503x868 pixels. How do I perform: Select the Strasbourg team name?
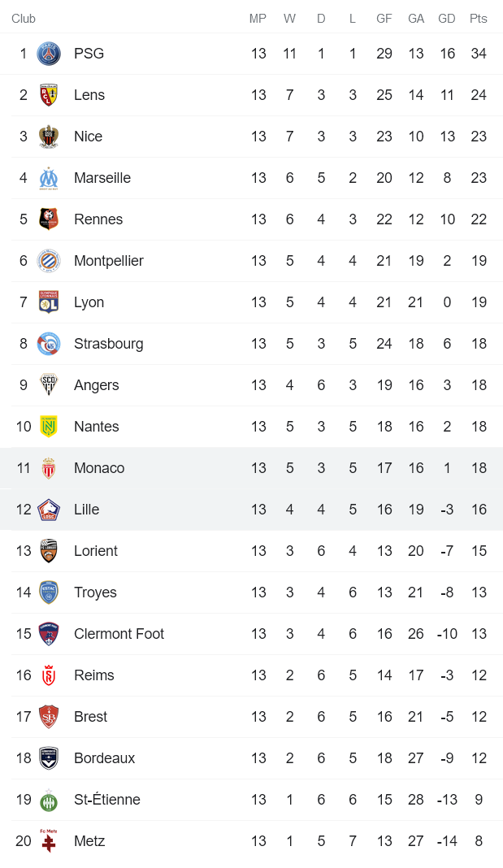[x=108, y=344]
